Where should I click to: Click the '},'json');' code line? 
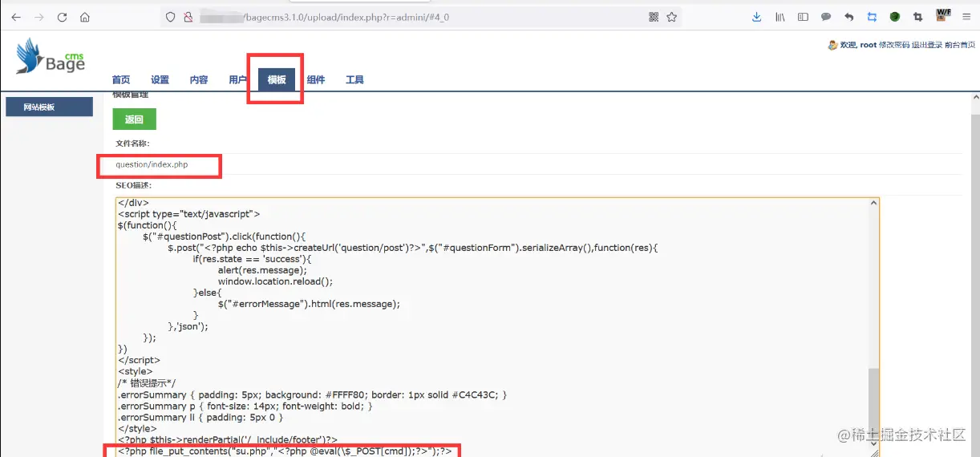pos(188,326)
